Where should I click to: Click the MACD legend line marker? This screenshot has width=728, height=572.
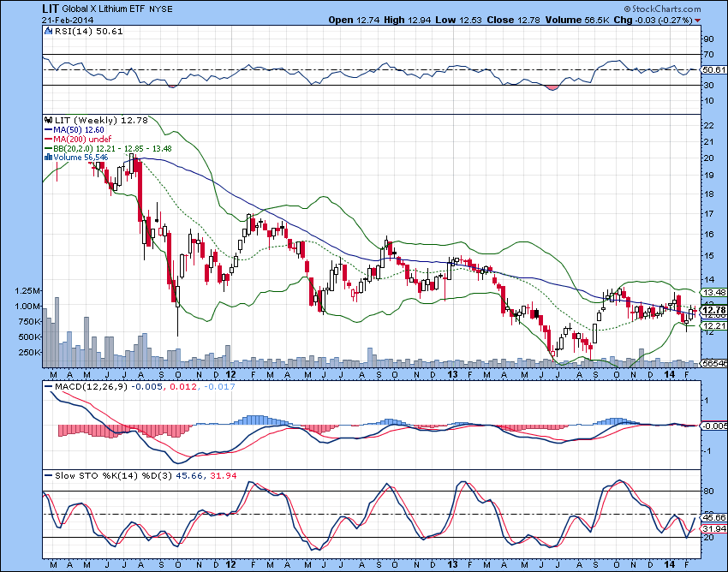[48, 387]
